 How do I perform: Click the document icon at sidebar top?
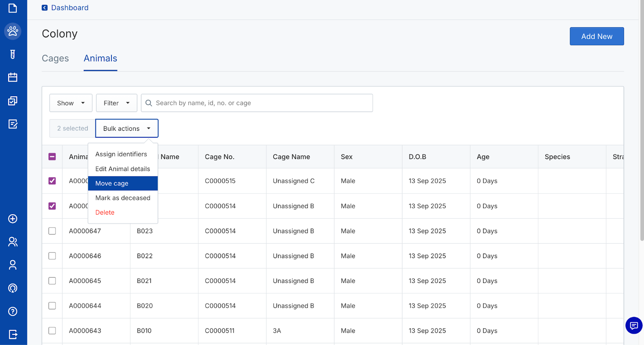[13, 8]
